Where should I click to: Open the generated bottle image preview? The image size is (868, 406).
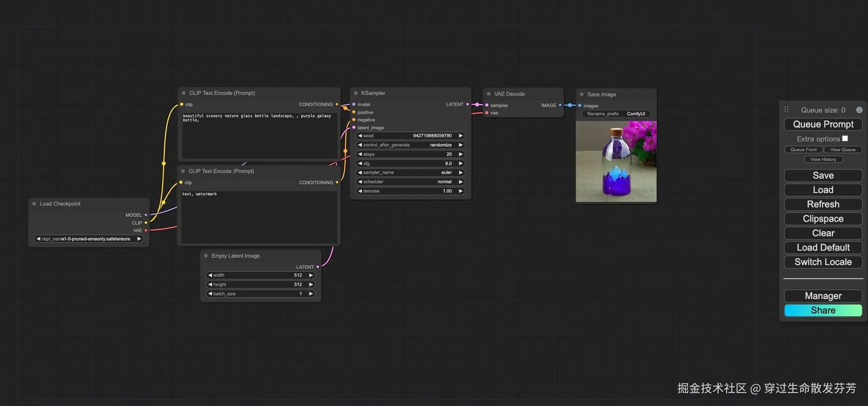click(616, 161)
